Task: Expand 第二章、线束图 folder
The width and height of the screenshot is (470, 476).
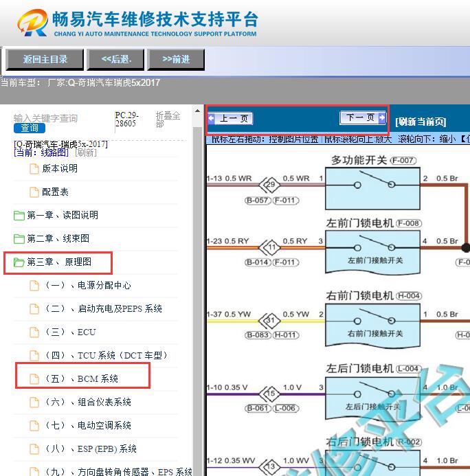Action: pos(58,238)
